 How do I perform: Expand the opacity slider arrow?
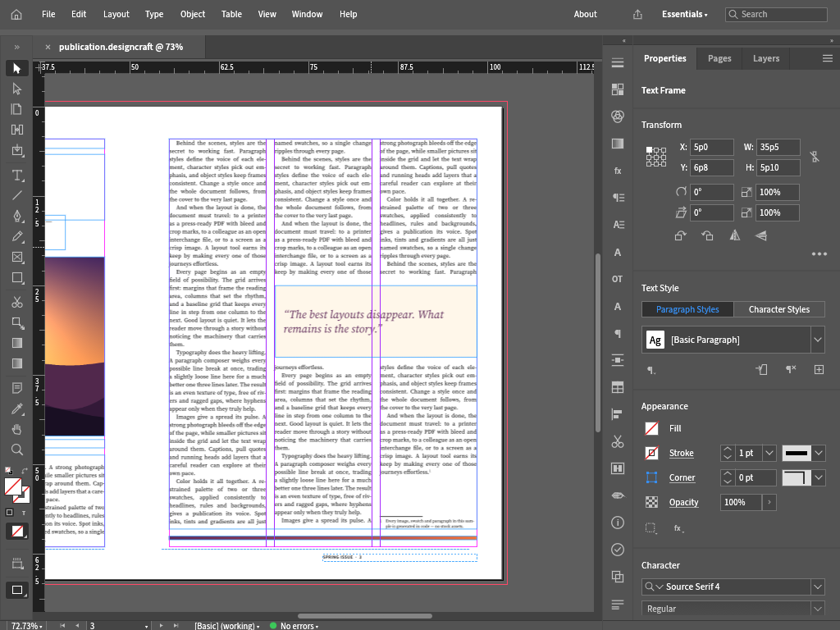[769, 502]
